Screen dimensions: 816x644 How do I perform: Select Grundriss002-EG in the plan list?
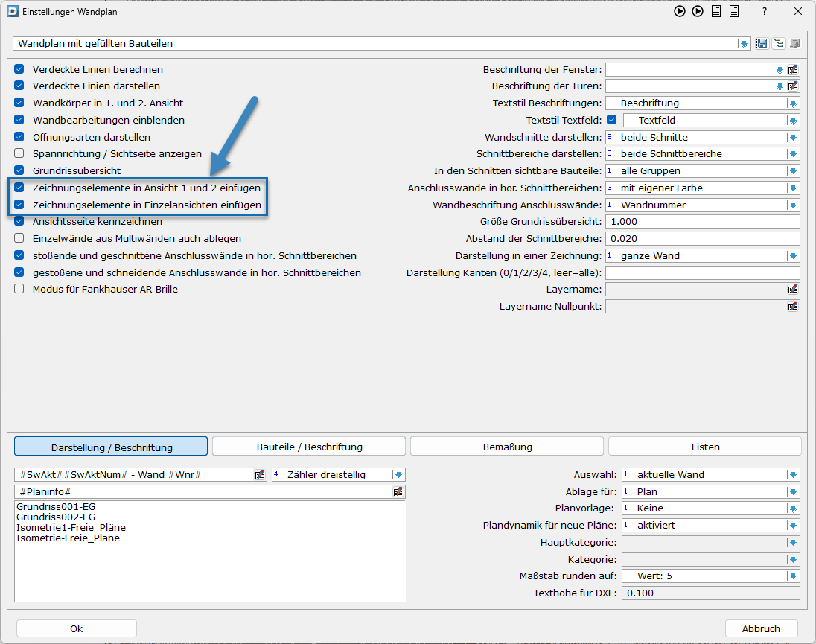56,517
